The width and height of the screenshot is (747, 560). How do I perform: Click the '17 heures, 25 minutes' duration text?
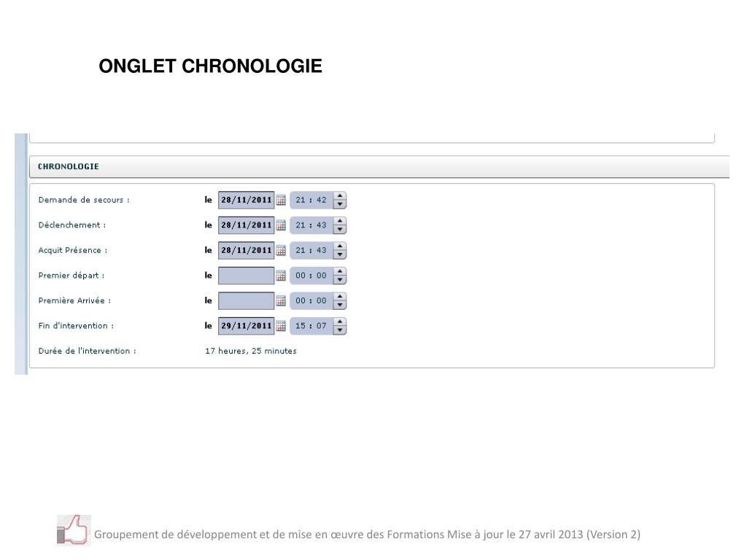coord(251,351)
